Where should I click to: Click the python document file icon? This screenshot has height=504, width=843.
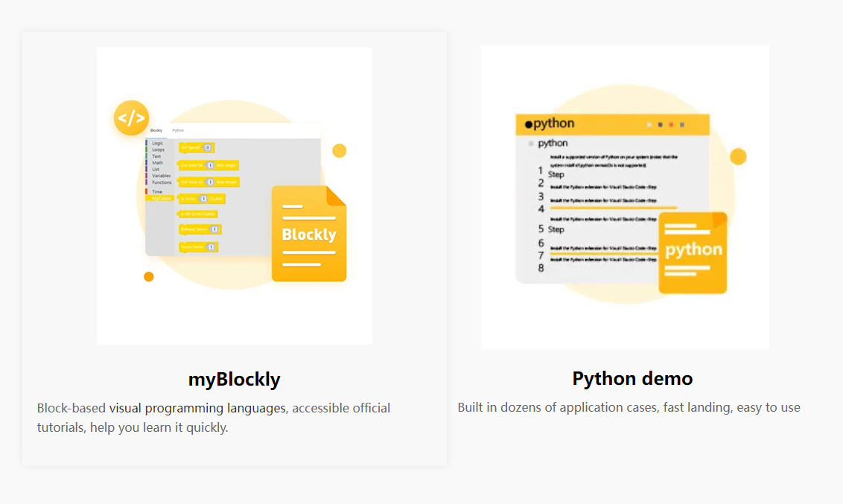point(693,253)
